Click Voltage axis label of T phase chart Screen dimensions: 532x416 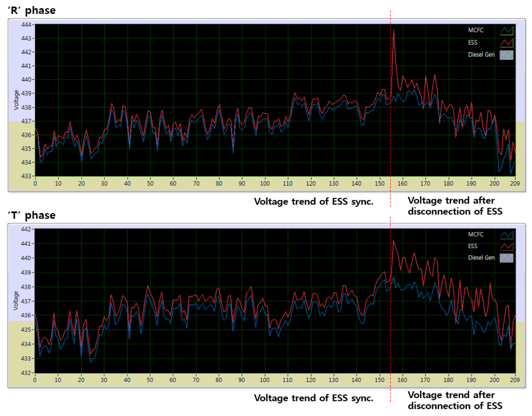16,301
